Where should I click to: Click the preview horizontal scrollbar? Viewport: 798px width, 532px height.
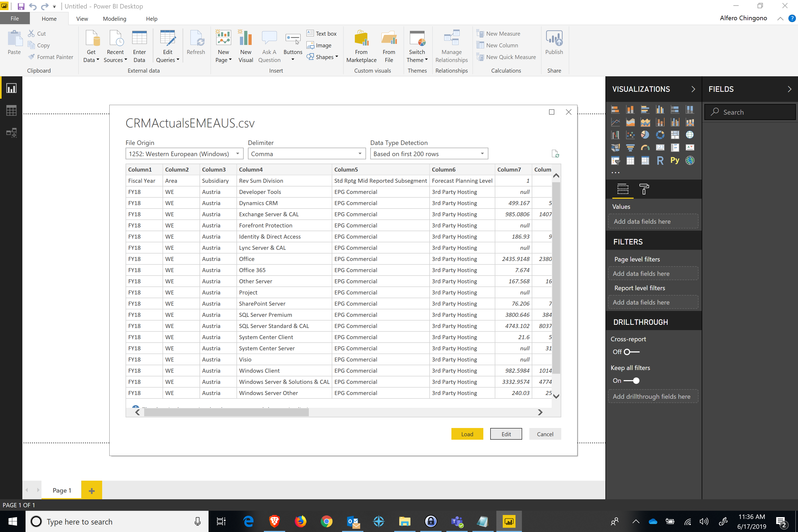click(x=226, y=412)
